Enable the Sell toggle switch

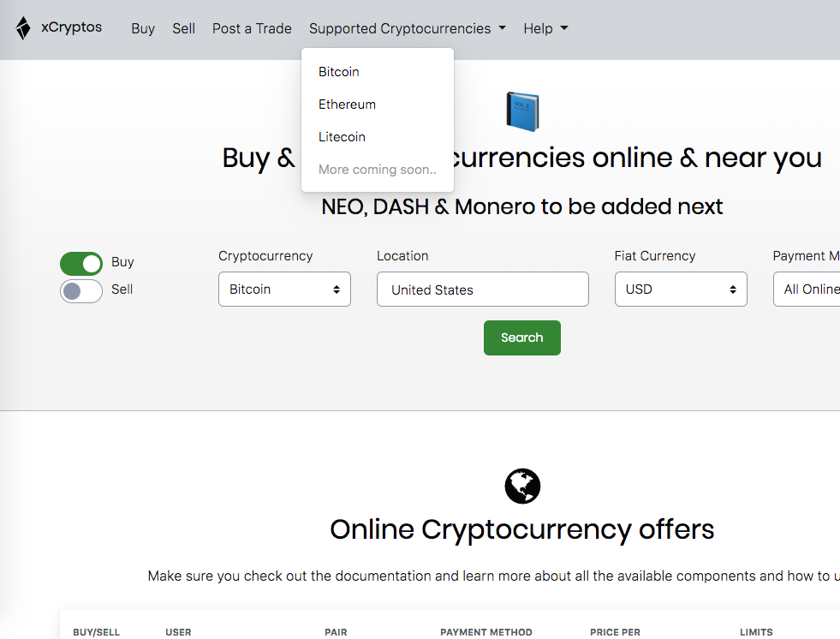[81, 290]
